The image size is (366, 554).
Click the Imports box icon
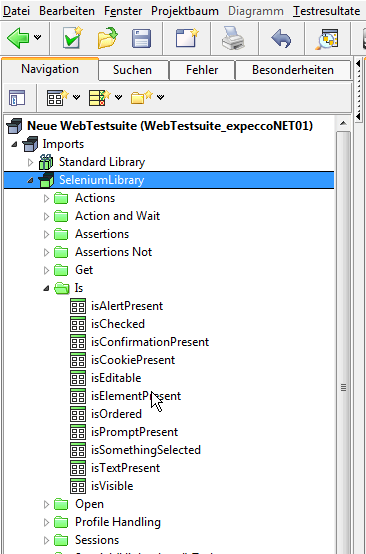(x=30, y=144)
